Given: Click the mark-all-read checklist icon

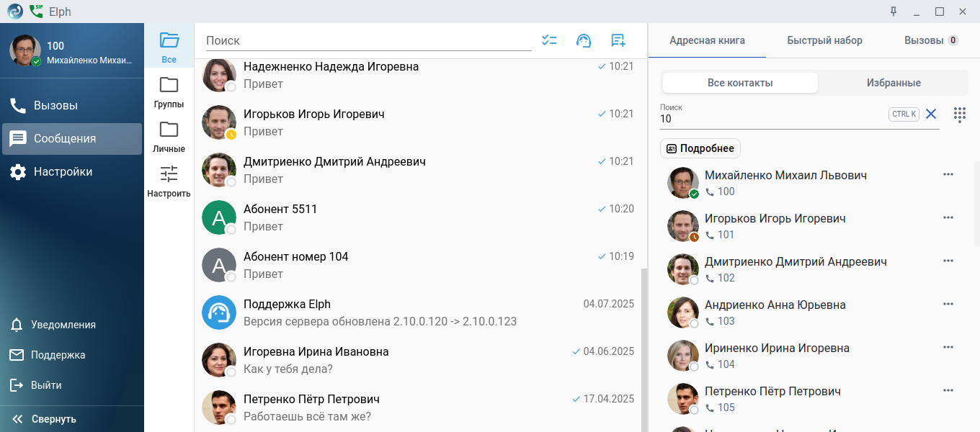Looking at the screenshot, I should coord(549,41).
